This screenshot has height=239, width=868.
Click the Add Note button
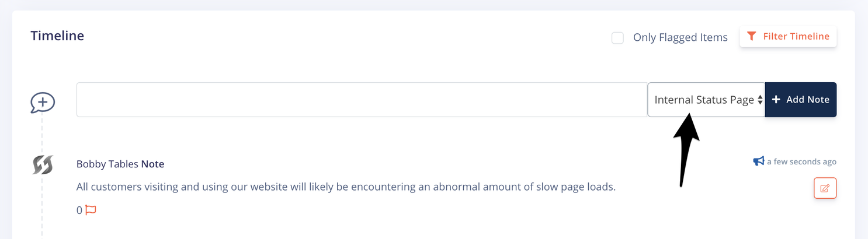click(x=801, y=100)
